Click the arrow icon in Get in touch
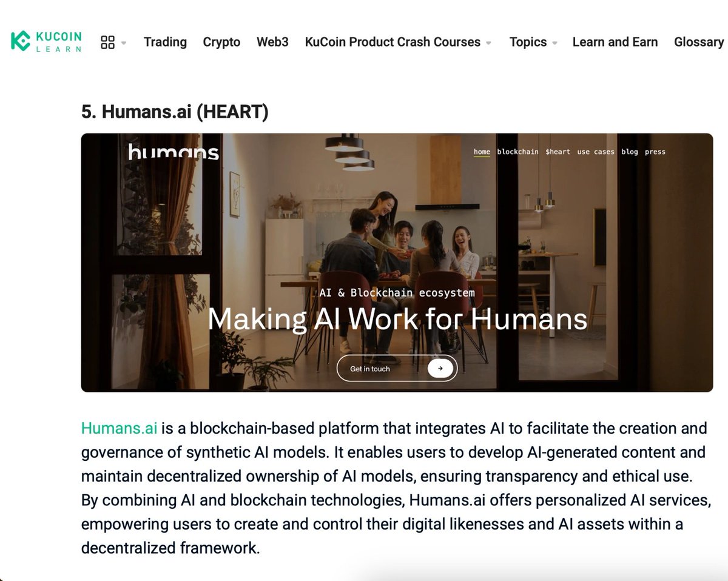Viewport: 728px width, 581px height. click(440, 368)
